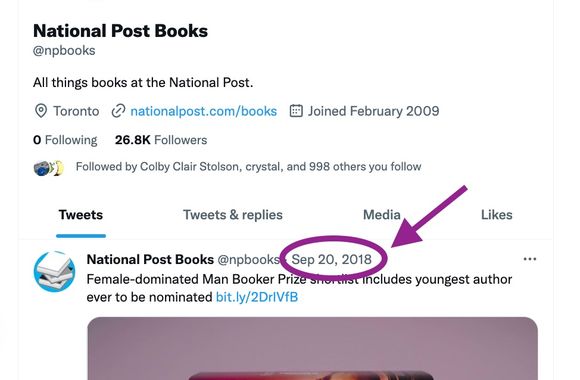Click the calendar icon beside Joined date
This screenshot has height=380, width=580.
296,111
